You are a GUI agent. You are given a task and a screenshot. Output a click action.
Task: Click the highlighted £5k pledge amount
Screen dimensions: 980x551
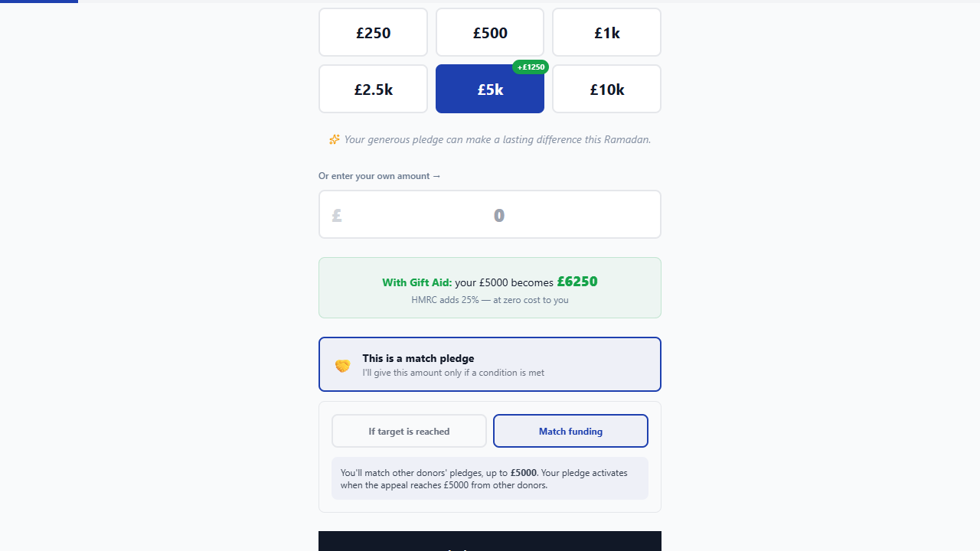tap(490, 89)
